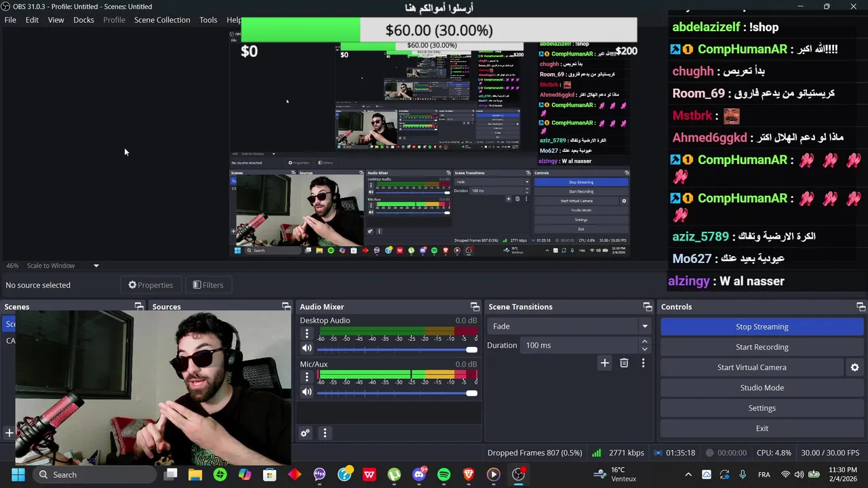Enter Studio Mode
This screenshot has height=488, width=868.
[x=762, y=388]
